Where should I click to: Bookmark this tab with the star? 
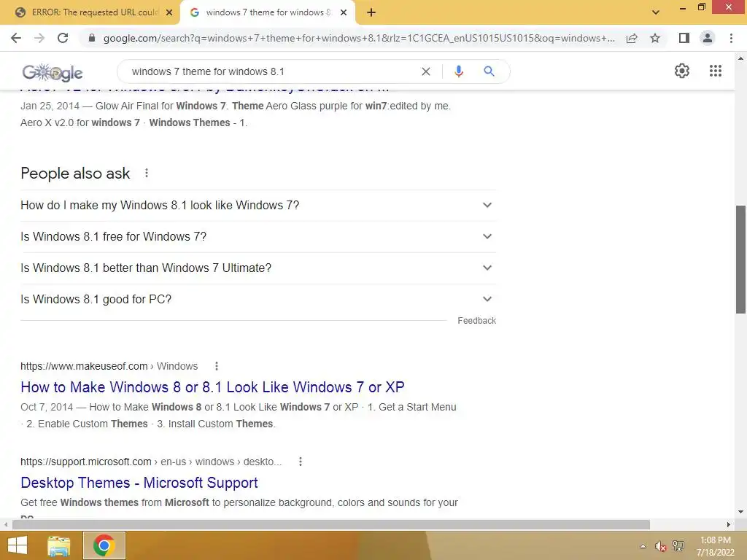coord(655,38)
